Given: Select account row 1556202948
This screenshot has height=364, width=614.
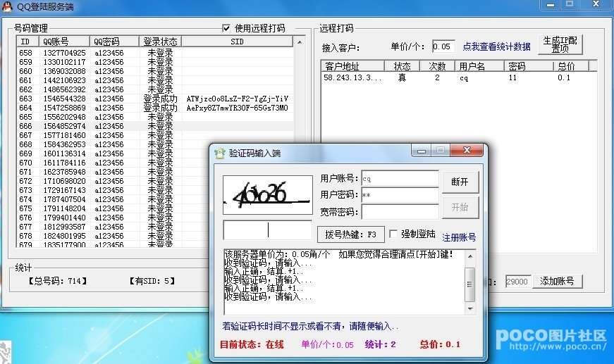Looking at the screenshot, I should [155, 117].
